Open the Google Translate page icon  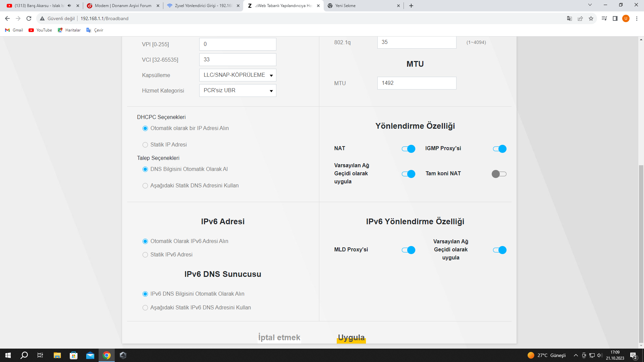coord(569,18)
